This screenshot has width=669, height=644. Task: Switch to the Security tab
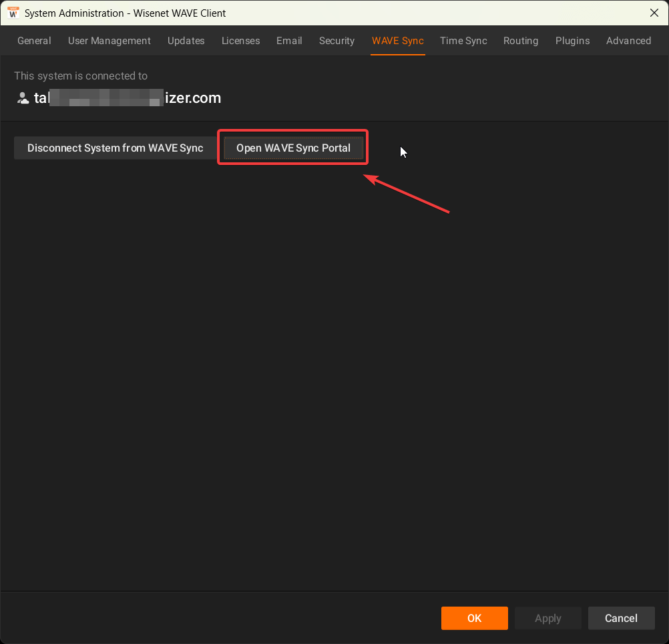pyautogui.click(x=337, y=41)
